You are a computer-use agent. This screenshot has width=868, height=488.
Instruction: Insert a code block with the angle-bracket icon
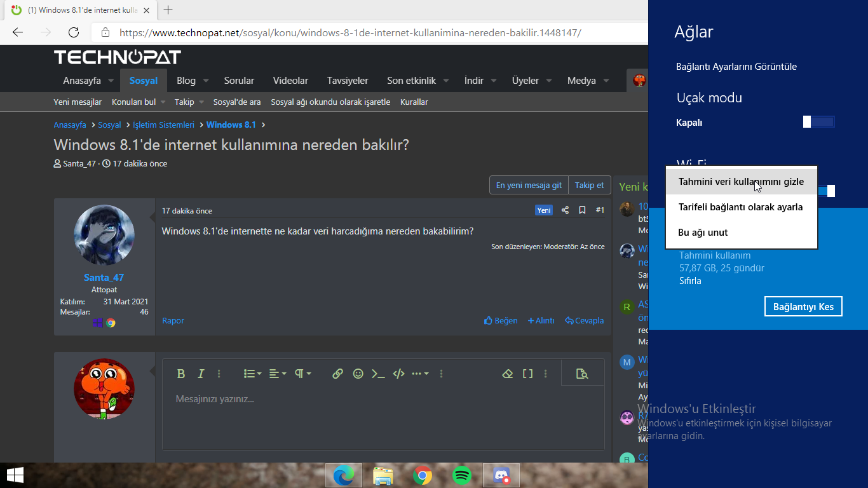tap(398, 374)
